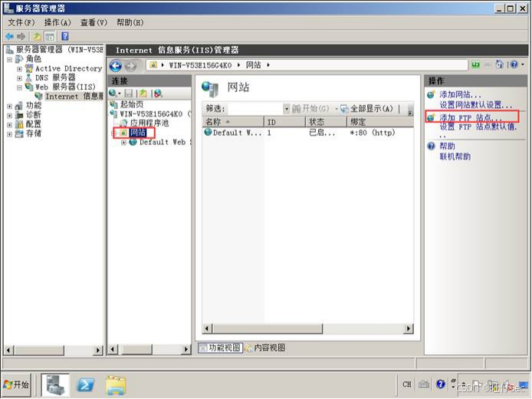The width and height of the screenshot is (532, 399).
Task: Click the folder-up icon in Connections toolbar
Action: point(143,93)
